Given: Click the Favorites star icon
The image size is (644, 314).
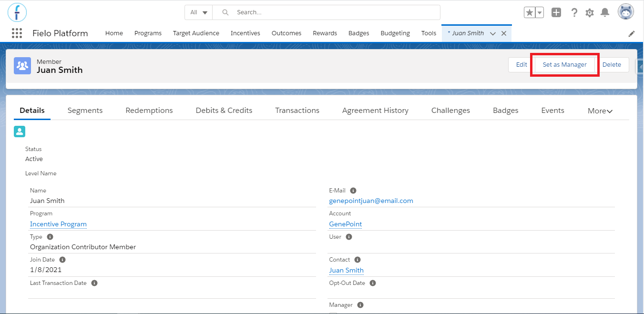Looking at the screenshot, I should tap(530, 12).
